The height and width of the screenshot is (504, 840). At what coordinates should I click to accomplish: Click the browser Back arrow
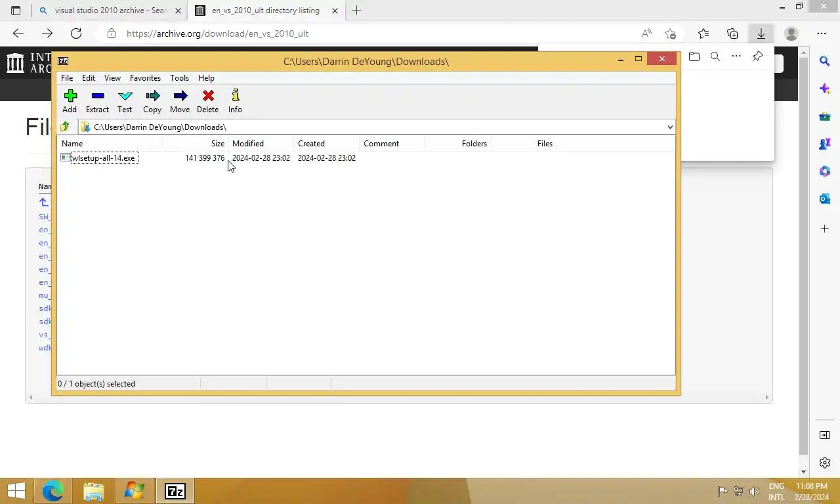pyautogui.click(x=18, y=33)
